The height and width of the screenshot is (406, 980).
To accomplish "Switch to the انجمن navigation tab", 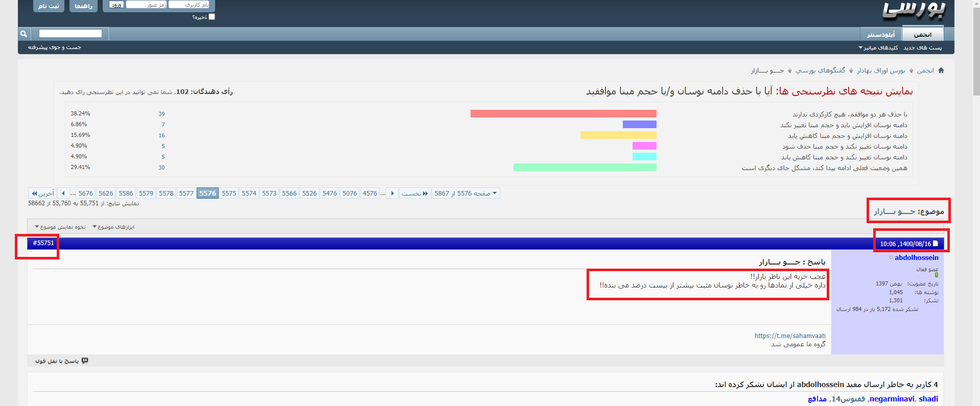I will [x=922, y=34].
